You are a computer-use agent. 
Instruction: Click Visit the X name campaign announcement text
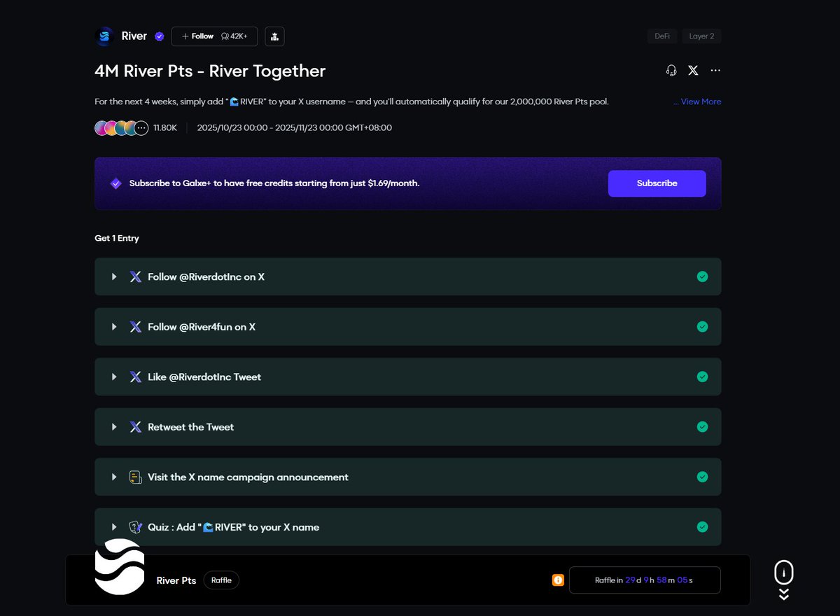click(x=248, y=477)
